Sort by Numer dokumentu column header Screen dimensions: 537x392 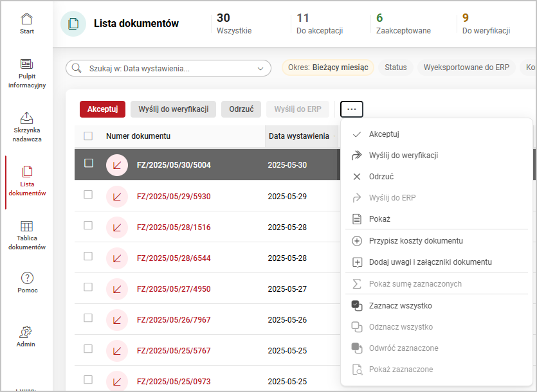point(138,136)
